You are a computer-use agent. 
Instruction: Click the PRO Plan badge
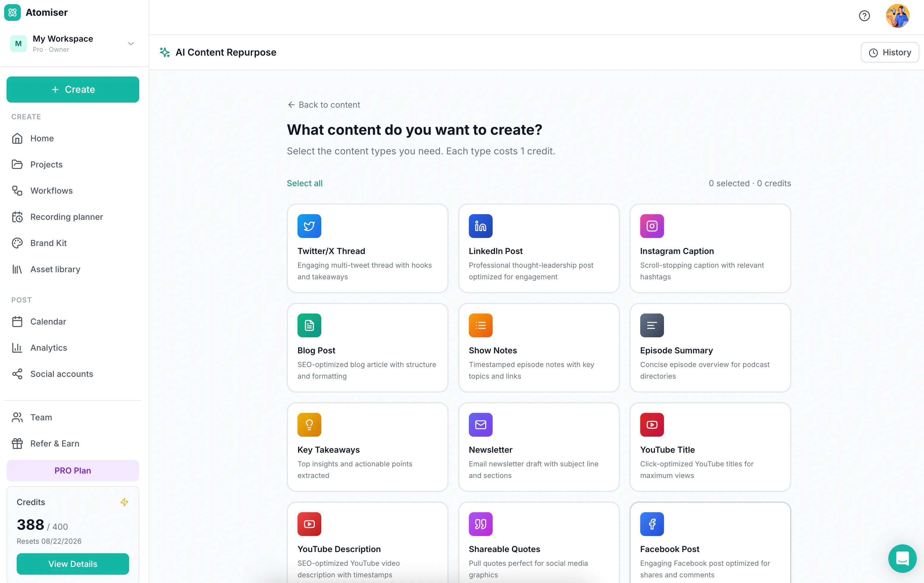point(73,471)
